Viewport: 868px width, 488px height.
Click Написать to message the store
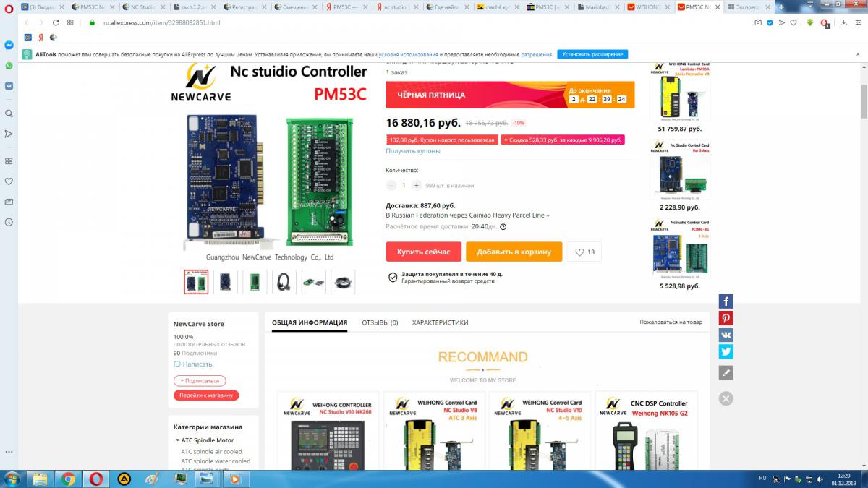[x=193, y=364]
